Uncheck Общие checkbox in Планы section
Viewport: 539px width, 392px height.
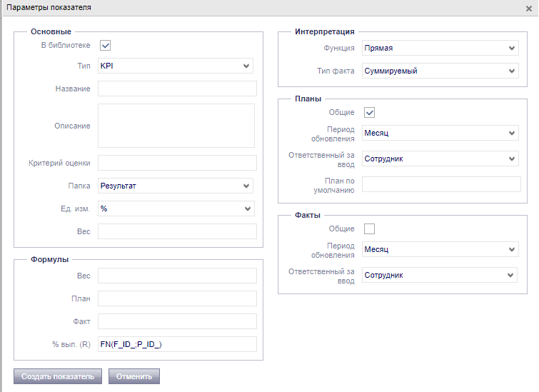click(x=369, y=112)
